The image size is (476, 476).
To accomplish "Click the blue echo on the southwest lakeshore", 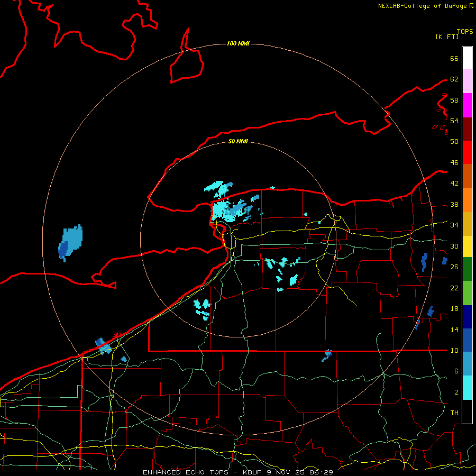I will tap(104, 346).
